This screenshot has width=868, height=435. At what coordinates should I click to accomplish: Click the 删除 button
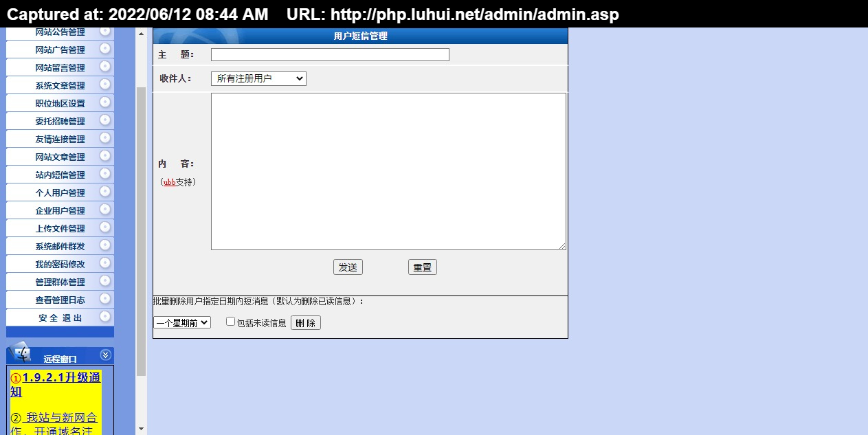(x=306, y=323)
